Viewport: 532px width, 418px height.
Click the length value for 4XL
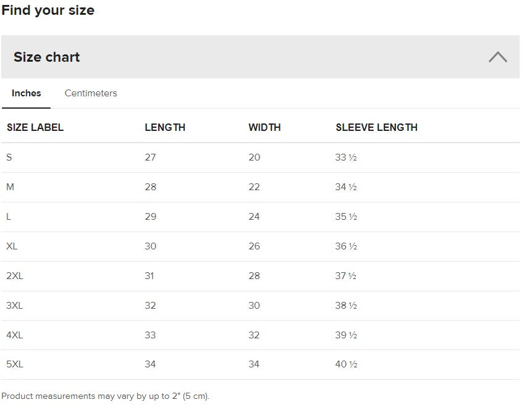(x=150, y=335)
